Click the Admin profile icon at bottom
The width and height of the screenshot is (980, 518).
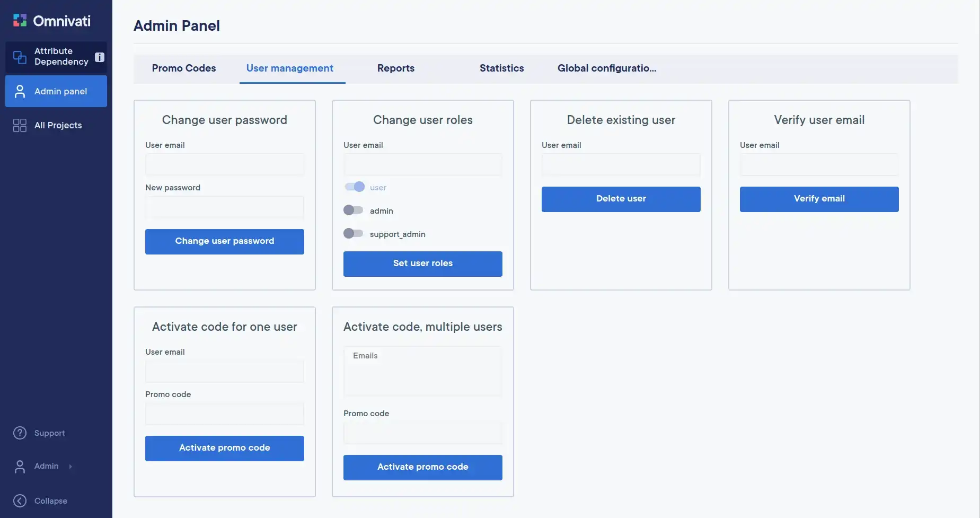20,466
